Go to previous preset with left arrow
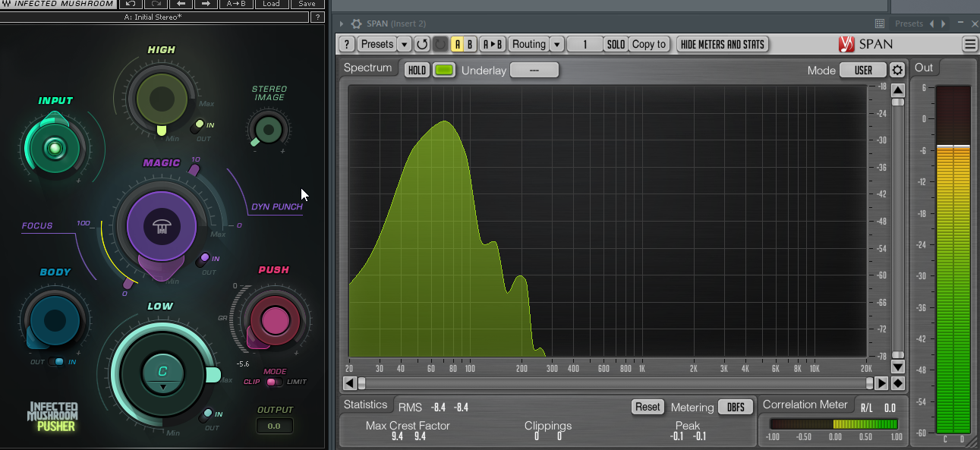 [x=181, y=4]
